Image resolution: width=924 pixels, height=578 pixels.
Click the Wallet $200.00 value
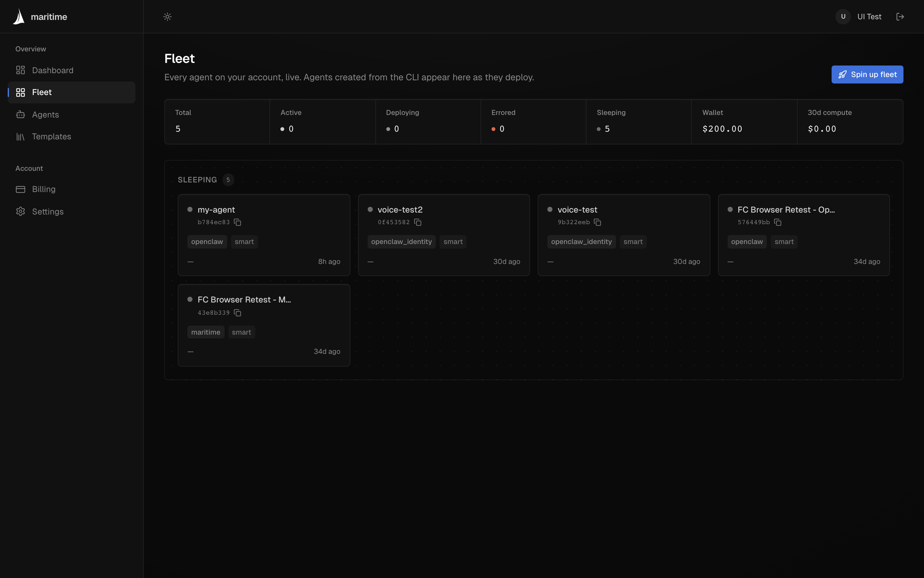point(722,129)
